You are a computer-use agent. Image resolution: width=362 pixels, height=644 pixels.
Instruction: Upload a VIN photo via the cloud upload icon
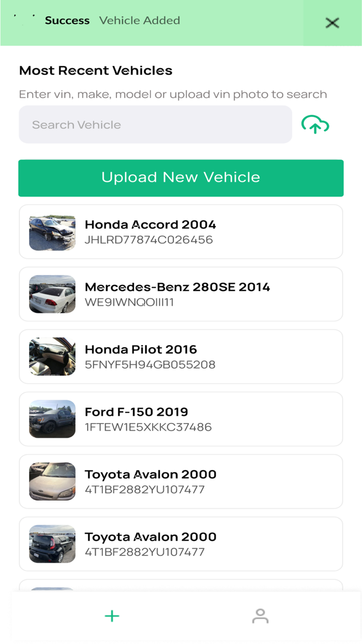pos(315,124)
